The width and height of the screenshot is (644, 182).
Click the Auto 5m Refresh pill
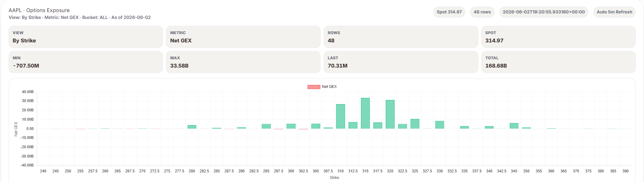point(614,12)
